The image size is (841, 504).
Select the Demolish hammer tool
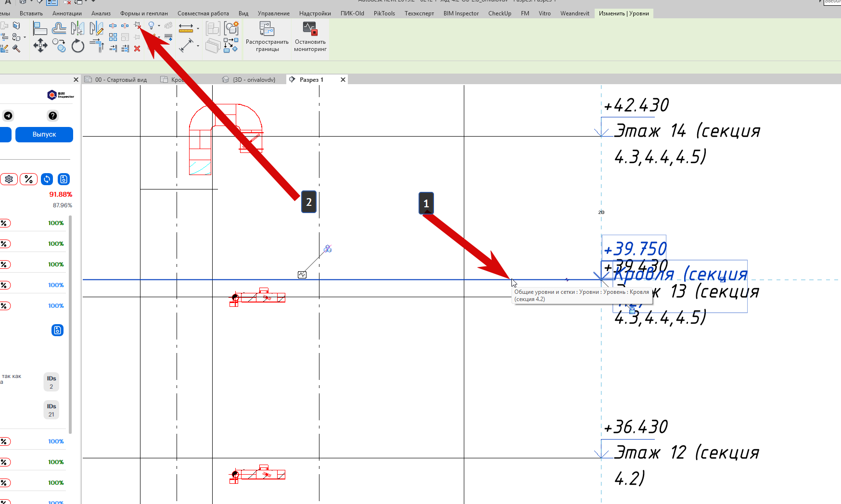pos(16,48)
